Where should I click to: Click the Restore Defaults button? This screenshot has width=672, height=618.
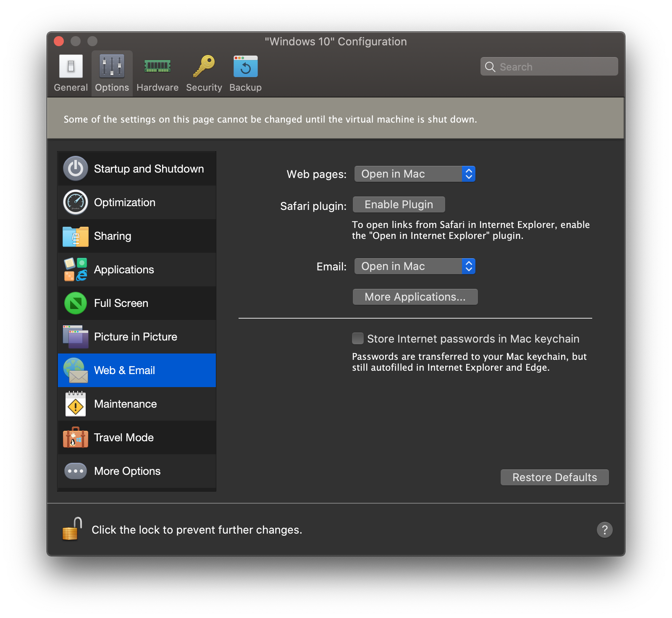555,477
